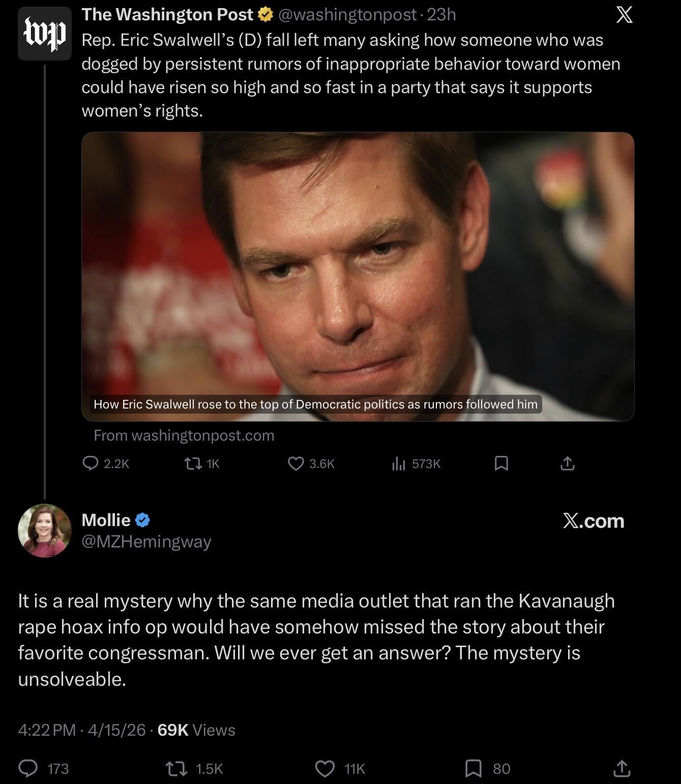Open Mollie's profile picture
The height and width of the screenshot is (784, 681).
coord(45,531)
